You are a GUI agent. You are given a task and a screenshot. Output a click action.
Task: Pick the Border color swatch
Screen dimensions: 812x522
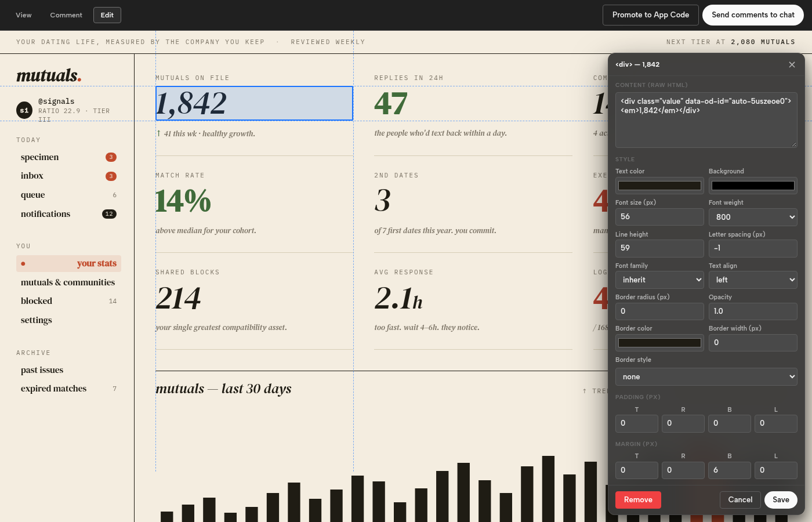659,343
